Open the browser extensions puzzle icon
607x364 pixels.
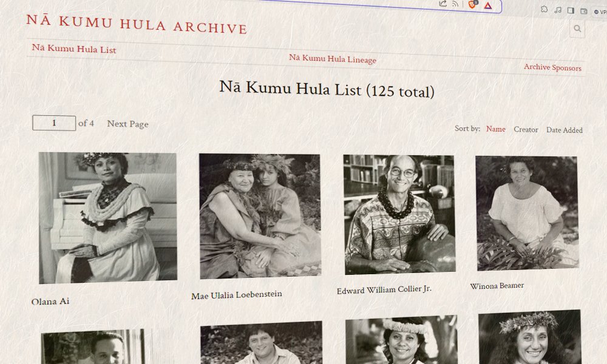click(544, 9)
